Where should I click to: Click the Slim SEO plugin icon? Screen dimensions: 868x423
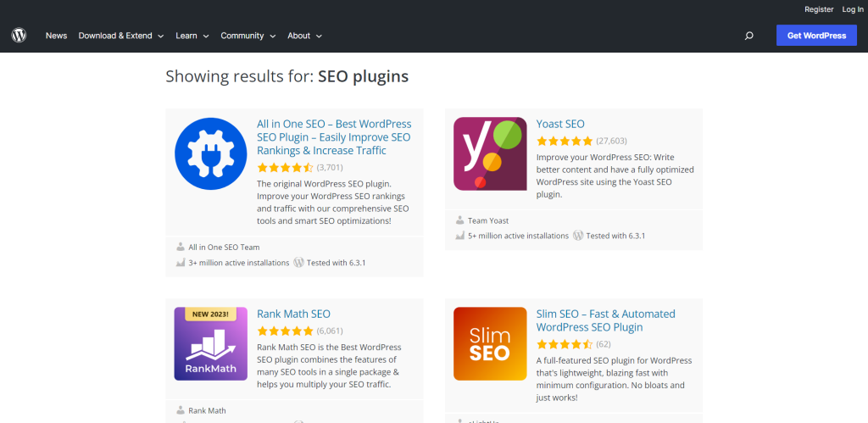[490, 343]
